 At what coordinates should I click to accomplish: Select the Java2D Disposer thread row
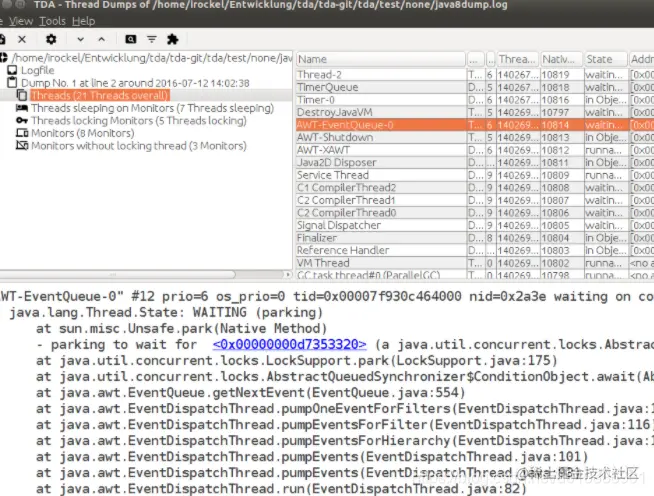point(475,162)
